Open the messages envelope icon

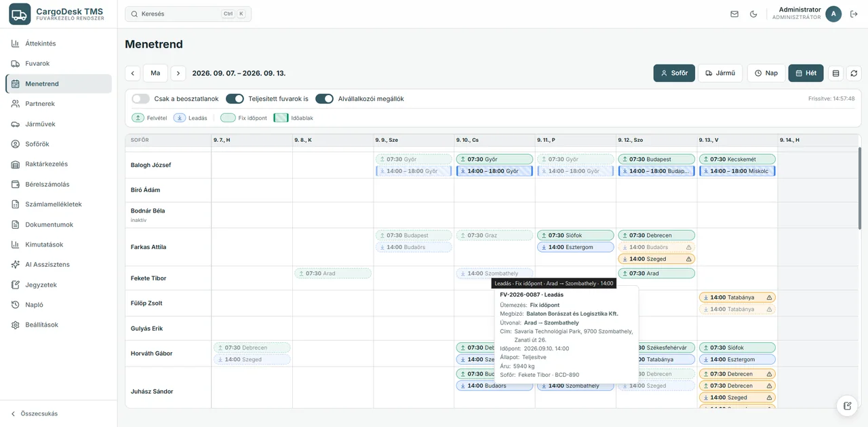(x=734, y=14)
